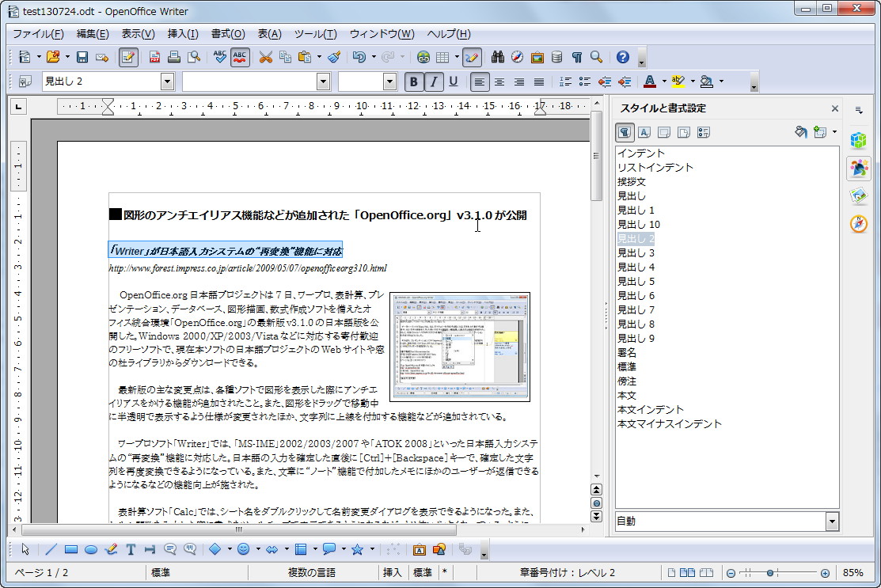Open Page Styles in the styles panel

point(683,132)
